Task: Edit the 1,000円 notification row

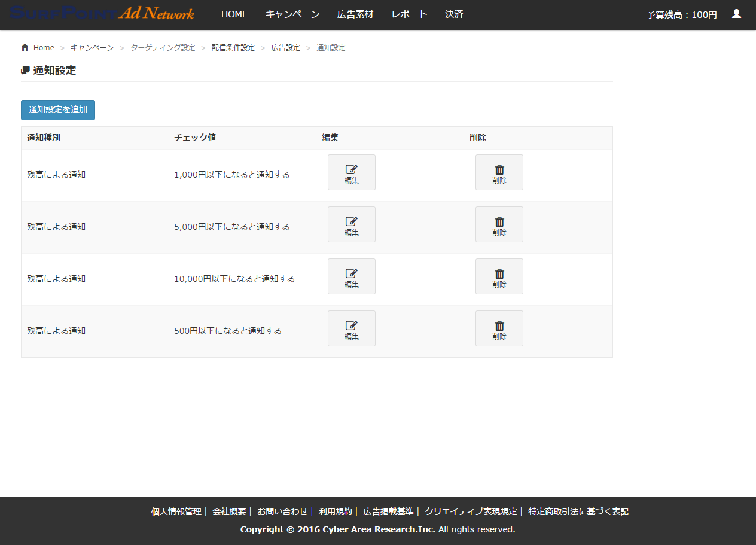Action: pyautogui.click(x=352, y=172)
